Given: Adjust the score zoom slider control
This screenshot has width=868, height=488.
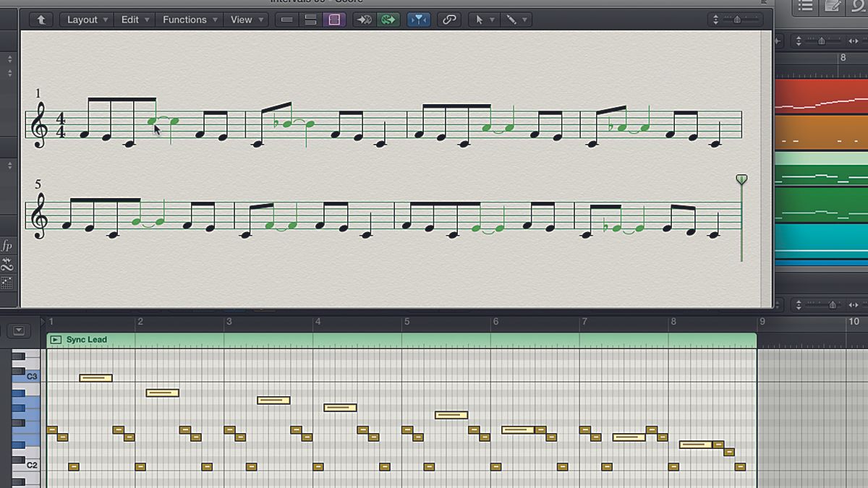Looking at the screenshot, I should click(x=736, y=20).
